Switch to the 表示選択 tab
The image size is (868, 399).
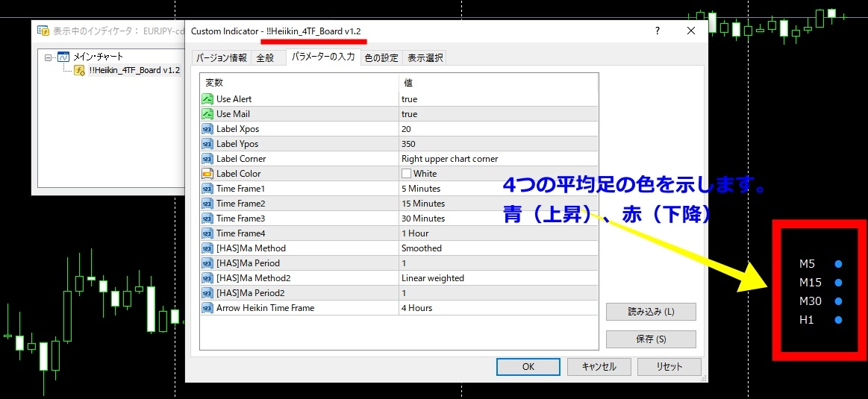point(425,57)
